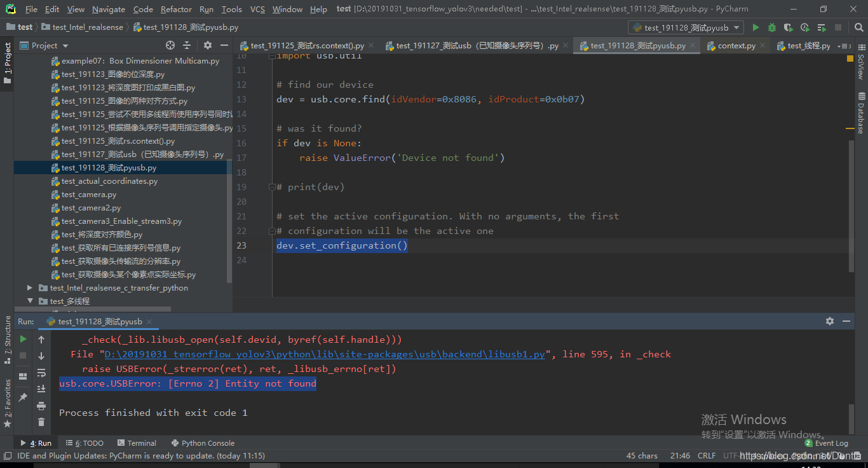Click cursor position 21:46 in status bar

680,455
